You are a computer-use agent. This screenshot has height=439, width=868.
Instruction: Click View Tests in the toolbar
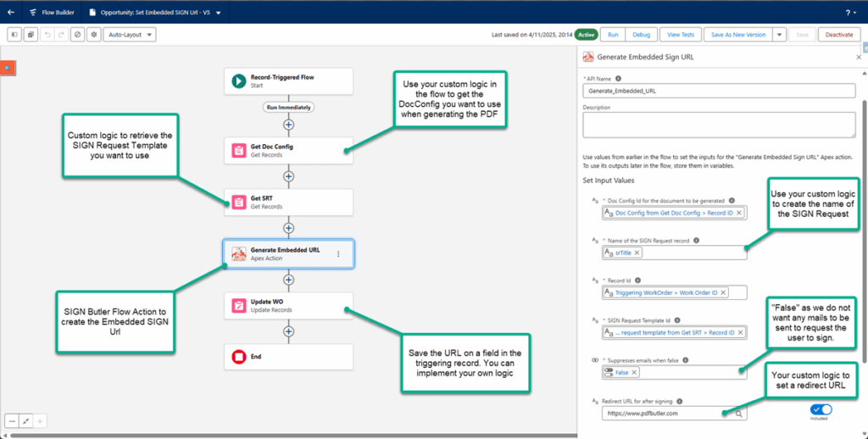click(x=681, y=35)
